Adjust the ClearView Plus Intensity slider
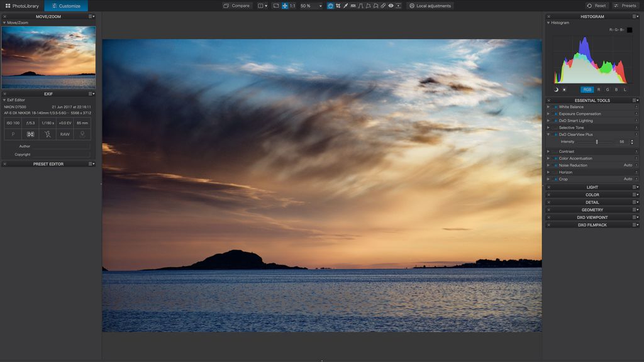 point(597,141)
